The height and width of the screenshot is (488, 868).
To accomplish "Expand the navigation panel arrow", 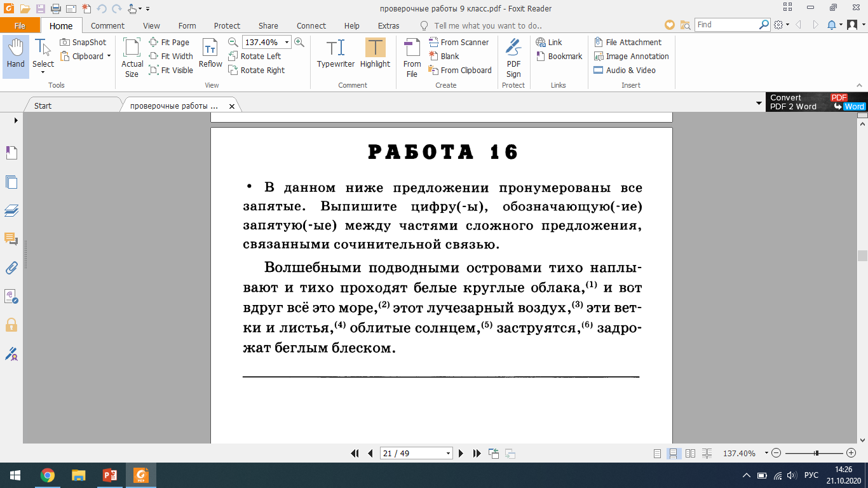I will coord(15,121).
